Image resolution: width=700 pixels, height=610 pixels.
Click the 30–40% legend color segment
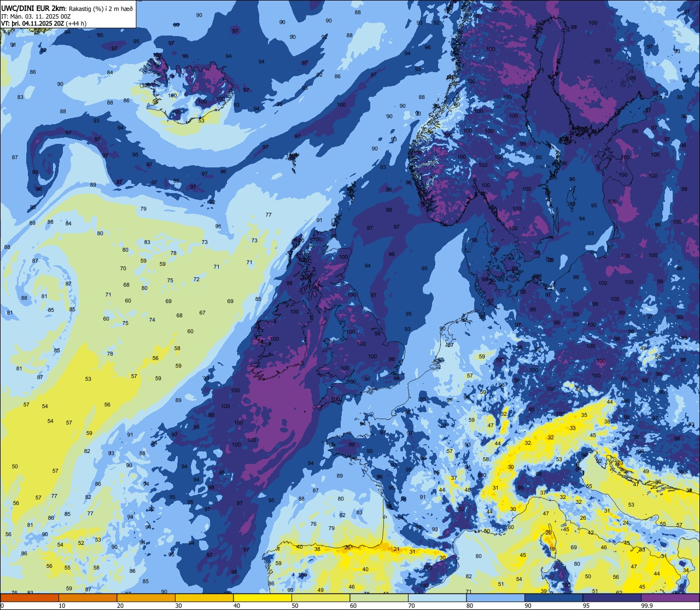(x=204, y=597)
